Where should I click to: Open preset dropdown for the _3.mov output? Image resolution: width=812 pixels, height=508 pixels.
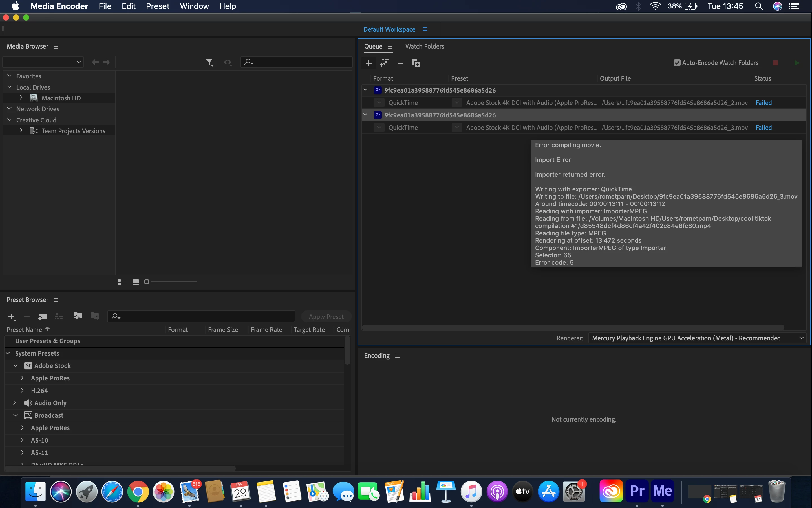(457, 128)
